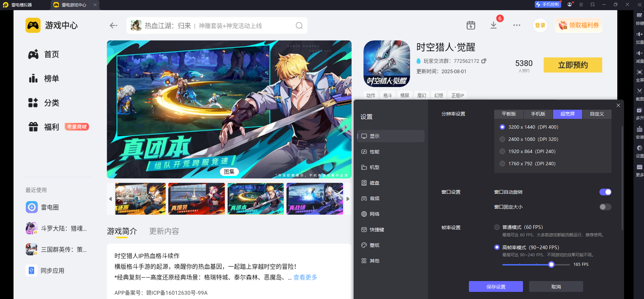The image size is (644, 299).
Task: Open 福利 benefits in sidebar
Action: pyautogui.click(x=44, y=127)
